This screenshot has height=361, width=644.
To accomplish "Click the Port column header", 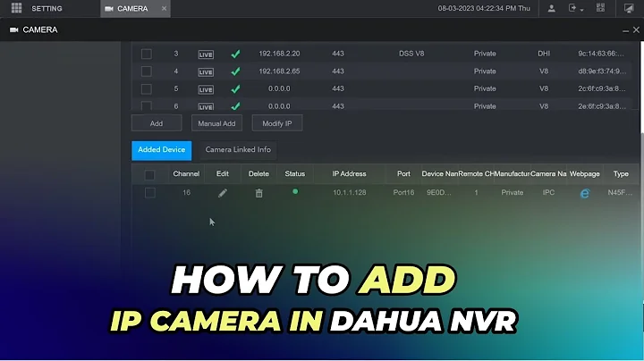I will [x=403, y=174].
